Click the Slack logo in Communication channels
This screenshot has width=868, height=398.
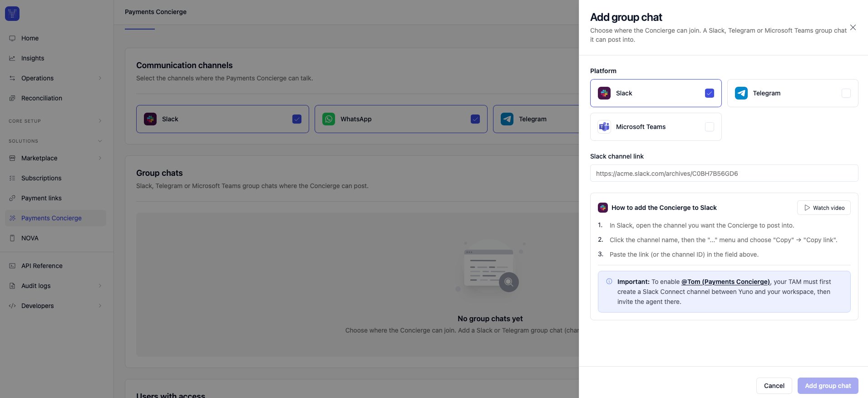[150, 119]
